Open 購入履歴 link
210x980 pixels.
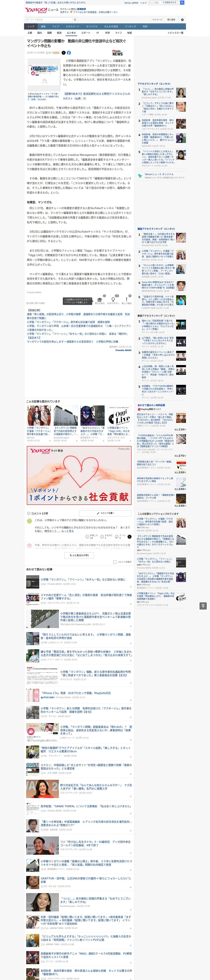point(171,20)
